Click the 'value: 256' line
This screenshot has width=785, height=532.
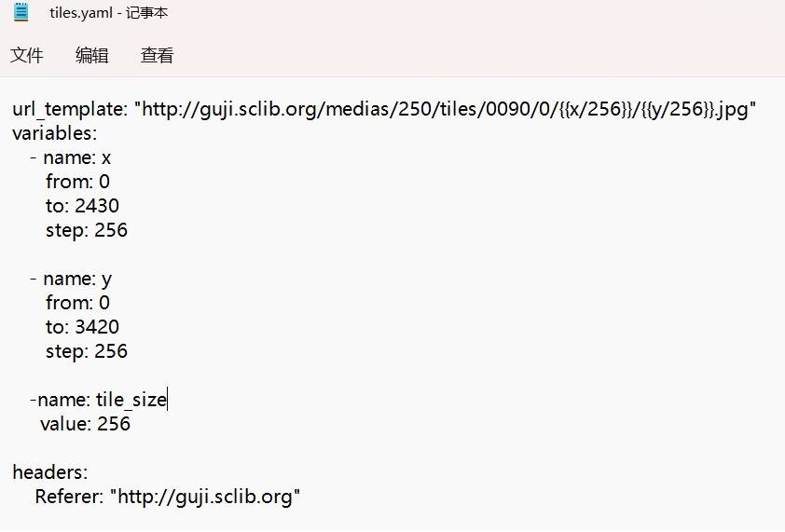(86, 424)
